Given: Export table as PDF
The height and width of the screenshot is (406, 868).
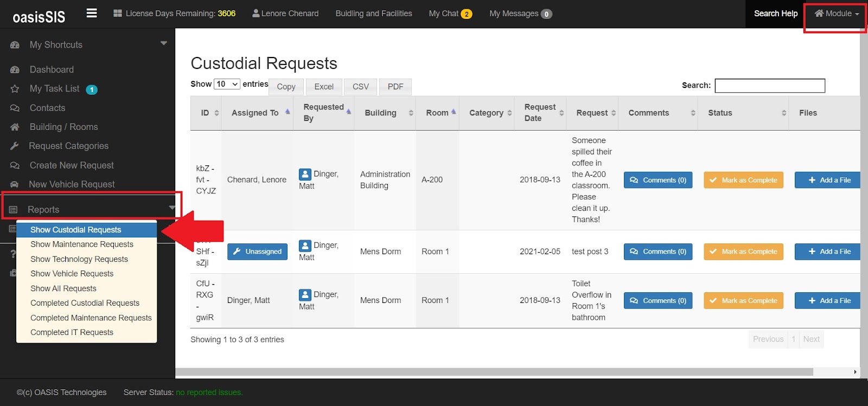Looking at the screenshot, I should 395,87.
